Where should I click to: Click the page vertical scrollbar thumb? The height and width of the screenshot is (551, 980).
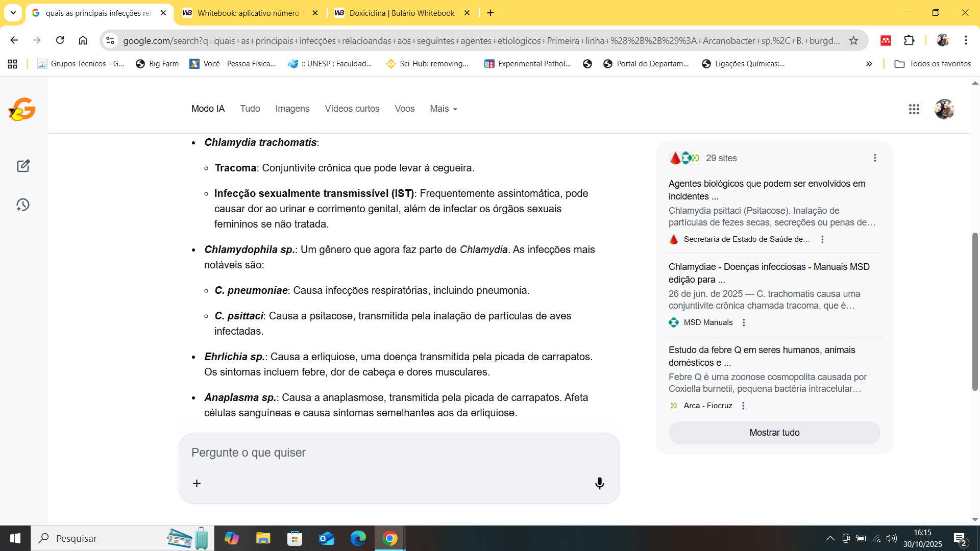coord(974,311)
